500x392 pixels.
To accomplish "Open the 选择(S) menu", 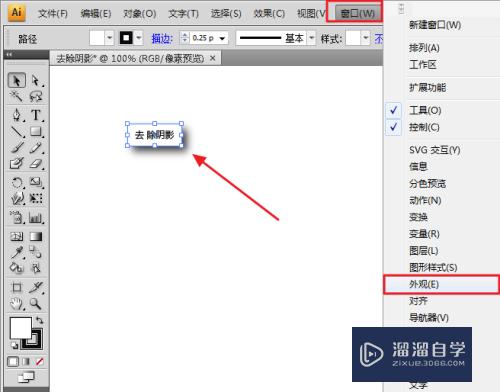I will [x=226, y=14].
